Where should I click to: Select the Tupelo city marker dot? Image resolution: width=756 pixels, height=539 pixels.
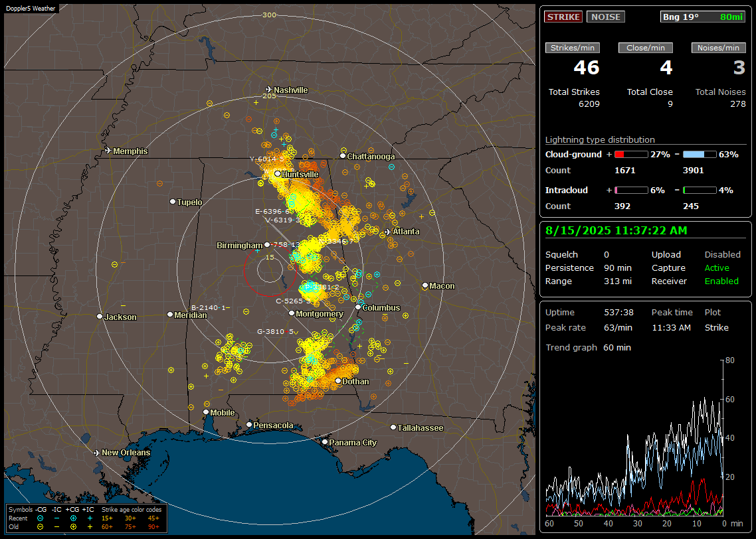(x=173, y=201)
